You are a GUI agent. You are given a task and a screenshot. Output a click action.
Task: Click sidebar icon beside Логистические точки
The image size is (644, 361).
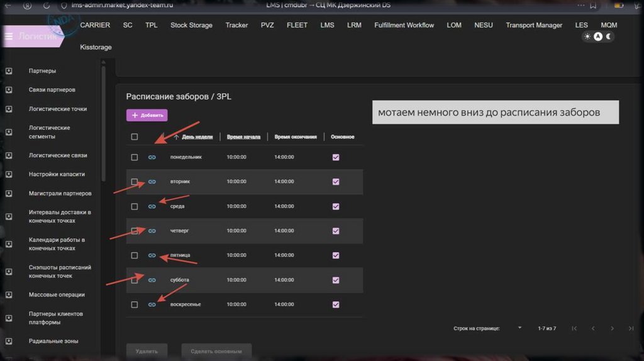pos(9,109)
